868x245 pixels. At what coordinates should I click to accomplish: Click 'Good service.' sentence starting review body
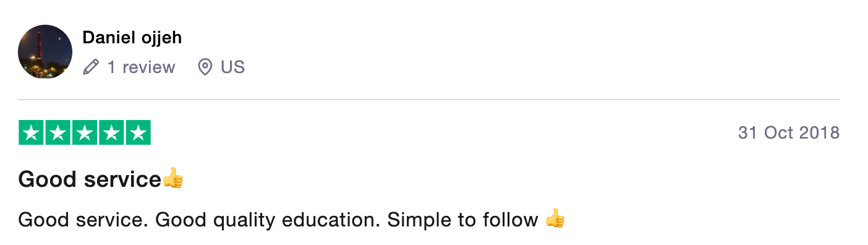point(83,219)
